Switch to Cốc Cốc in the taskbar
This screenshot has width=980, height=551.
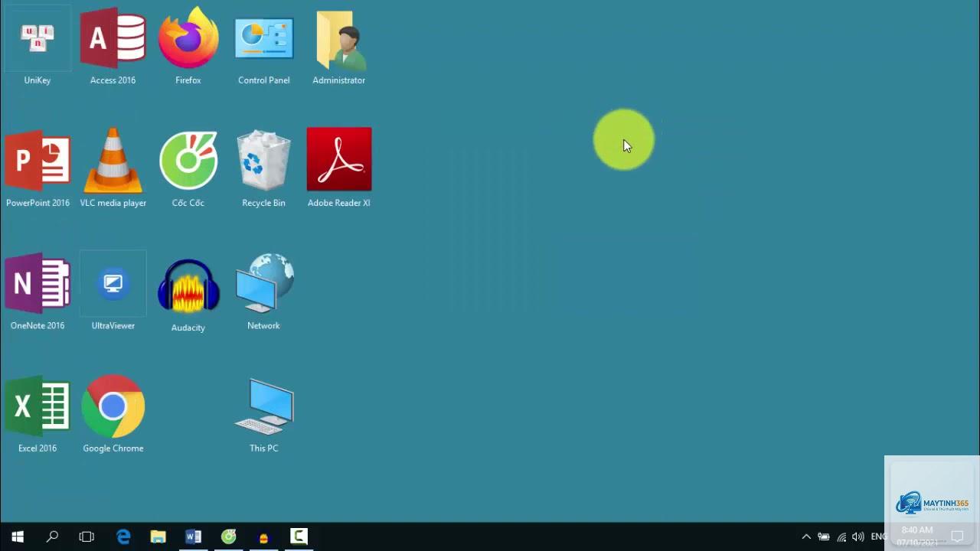point(228,536)
